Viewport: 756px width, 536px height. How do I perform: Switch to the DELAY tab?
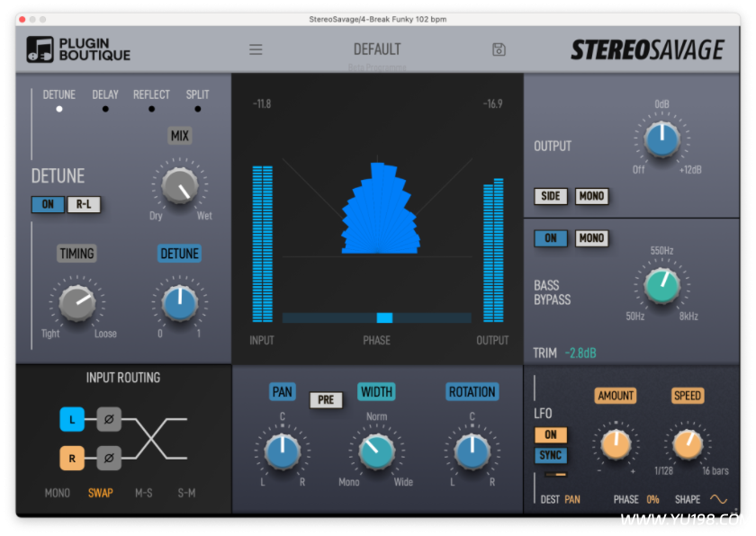(105, 94)
